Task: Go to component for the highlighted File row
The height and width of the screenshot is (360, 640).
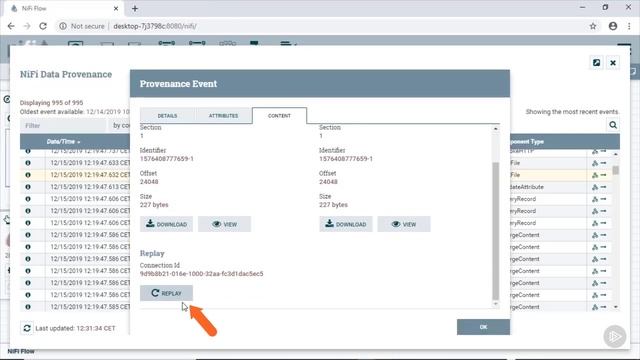Action: (603, 175)
